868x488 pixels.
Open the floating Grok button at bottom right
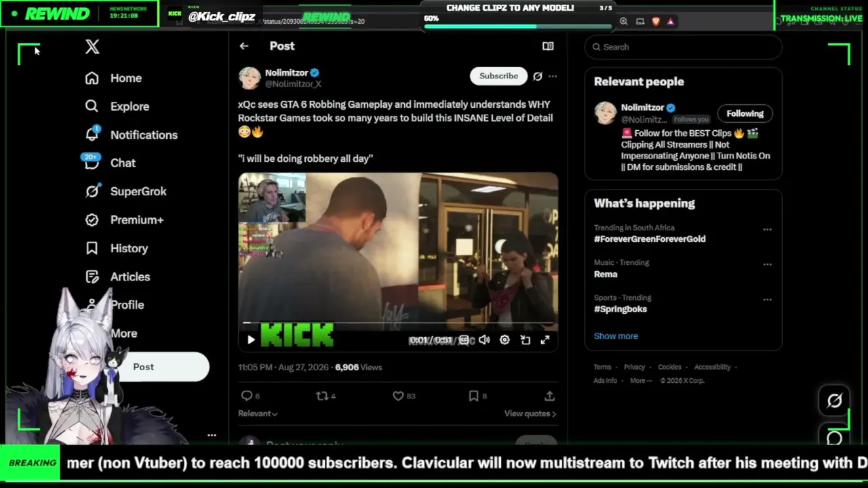pyautogui.click(x=835, y=401)
